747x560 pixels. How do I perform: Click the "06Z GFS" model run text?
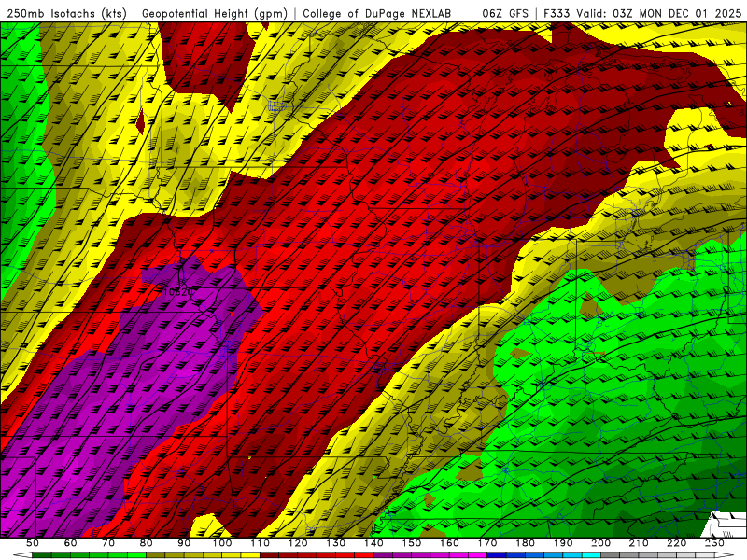click(505, 13)
